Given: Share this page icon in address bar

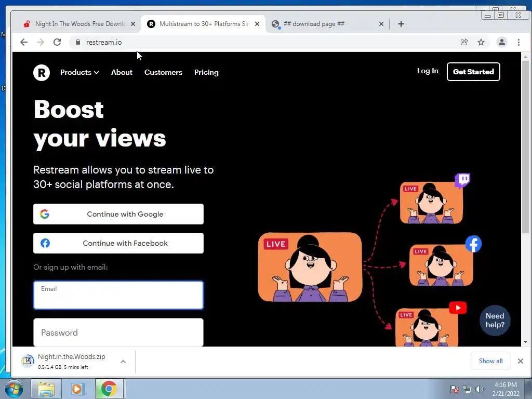Looking at the screenshot, I should coord(464,42).
